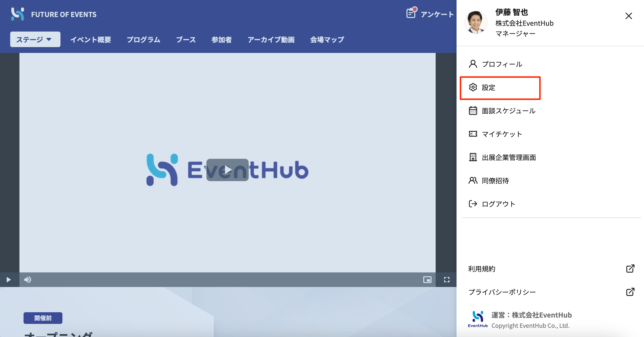
Task: Click the company name 株式会社EventHub in profile header
Action: (525, 23)
